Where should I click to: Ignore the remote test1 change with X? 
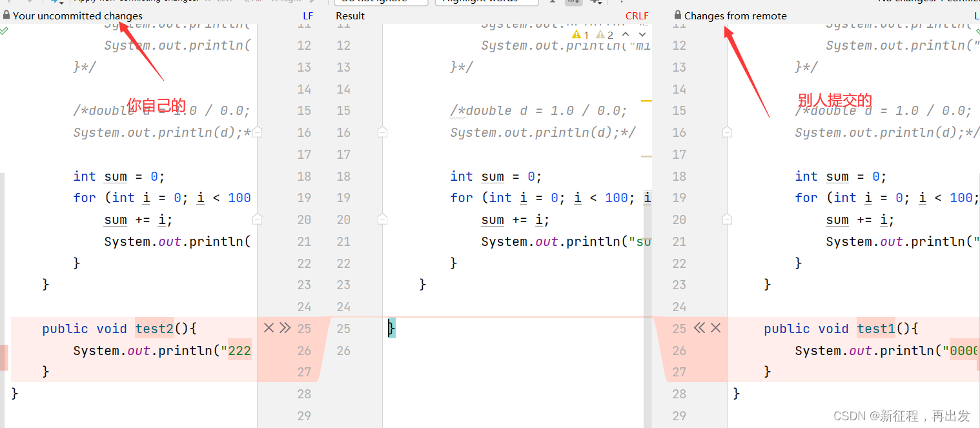tap(715, 328)
